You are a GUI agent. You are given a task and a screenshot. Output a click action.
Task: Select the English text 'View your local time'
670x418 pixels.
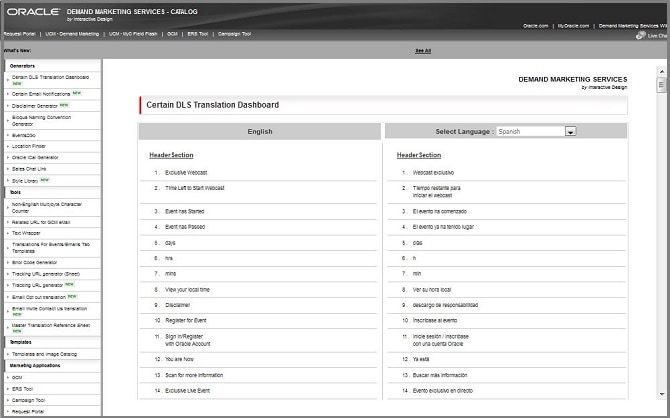[188, 290]
